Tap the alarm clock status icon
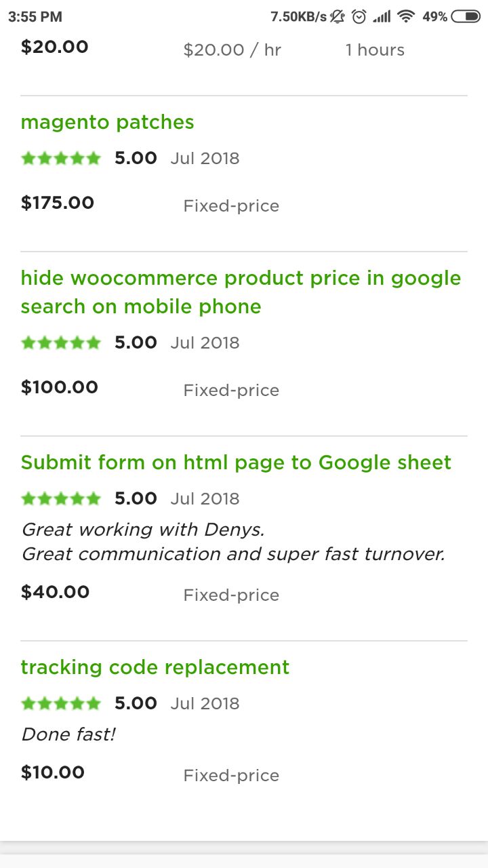This screenshot has width=488, height=868. (359, 17)
